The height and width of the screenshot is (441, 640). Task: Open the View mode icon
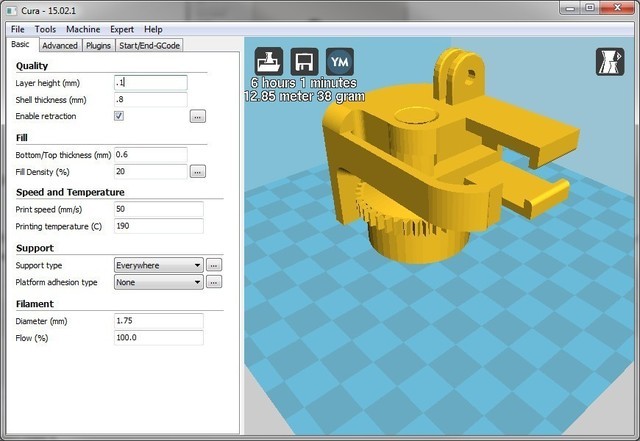[x=610, y=62]
